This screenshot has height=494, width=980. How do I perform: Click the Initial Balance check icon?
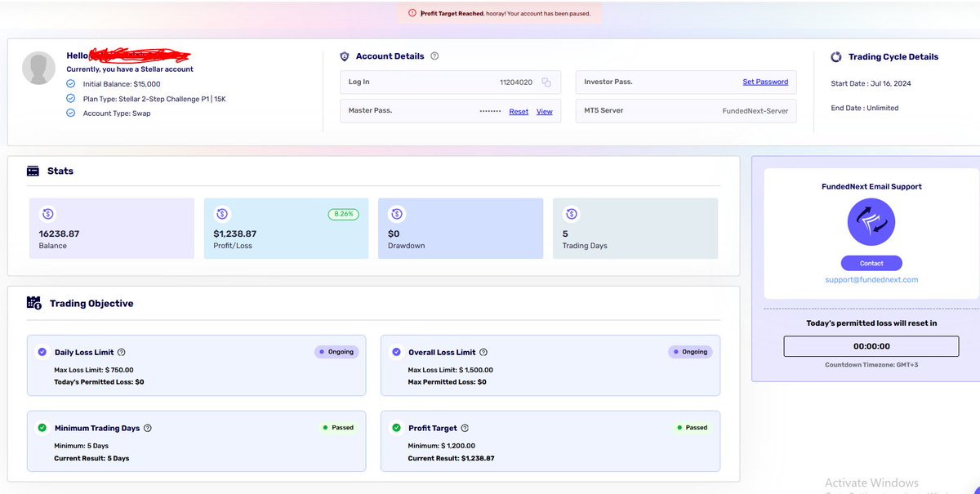point(70,83)
